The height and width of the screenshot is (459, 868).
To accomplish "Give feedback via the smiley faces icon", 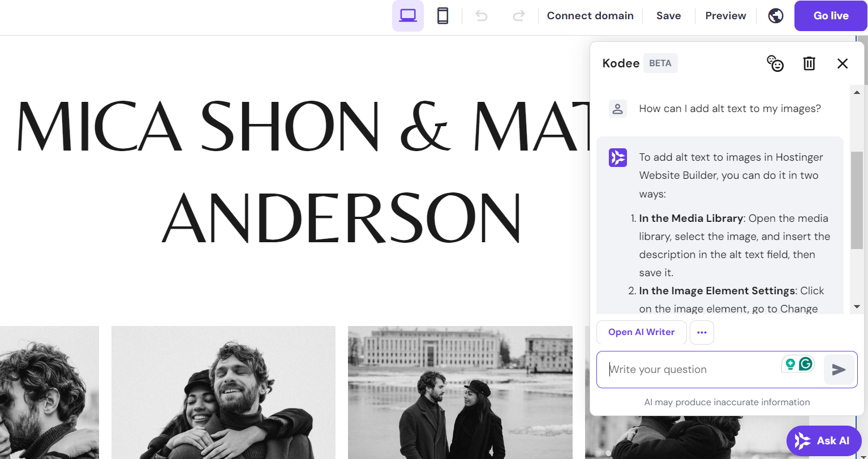I will tap(775, 63).
